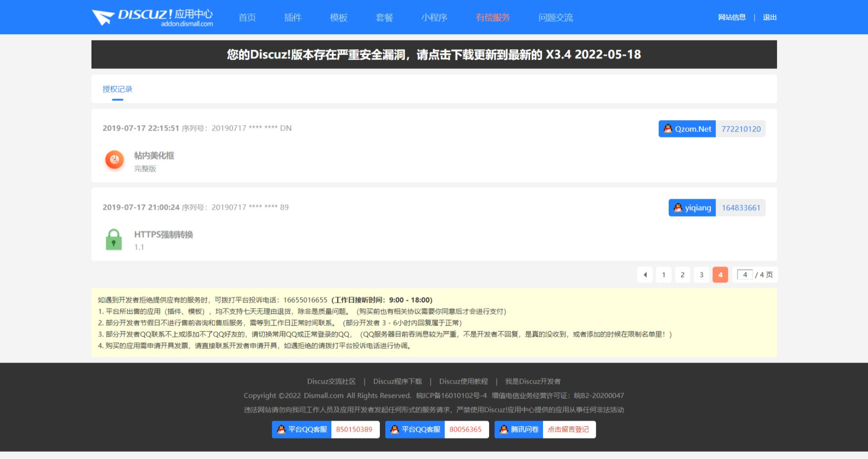This screenshot has height=459, width=868.
Task: Go to page 2 in pagination
Action: tap(683, 275)
